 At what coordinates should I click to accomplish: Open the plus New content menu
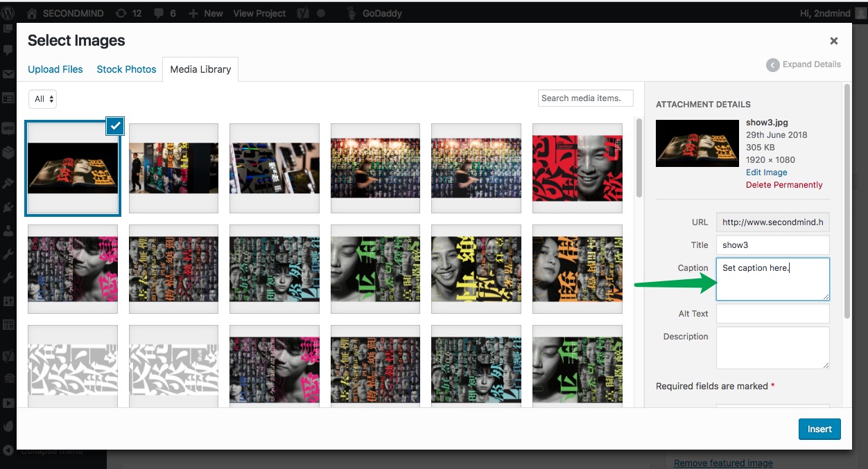[x=206, y=13]
